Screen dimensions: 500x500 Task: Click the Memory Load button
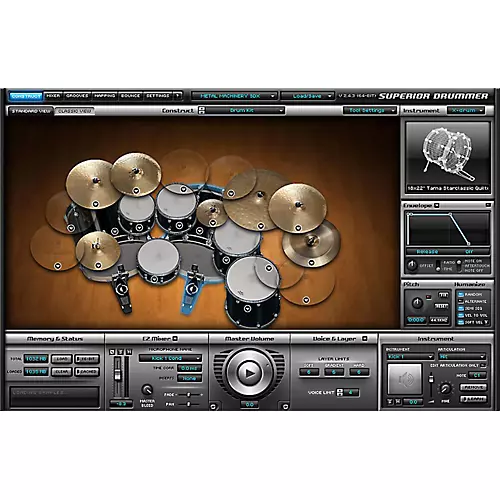click(62, 359)
